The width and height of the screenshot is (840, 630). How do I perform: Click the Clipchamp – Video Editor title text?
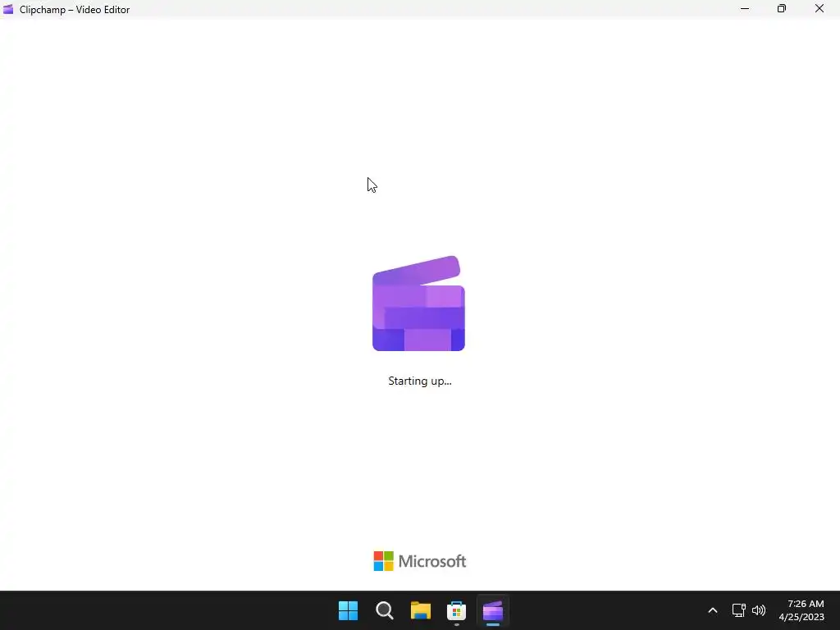click(75, 10)
